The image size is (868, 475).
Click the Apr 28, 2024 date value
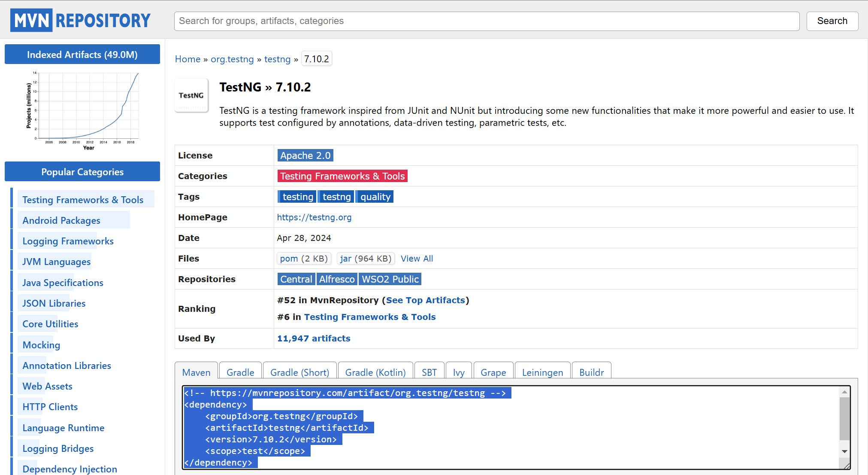tap(304, 238)
